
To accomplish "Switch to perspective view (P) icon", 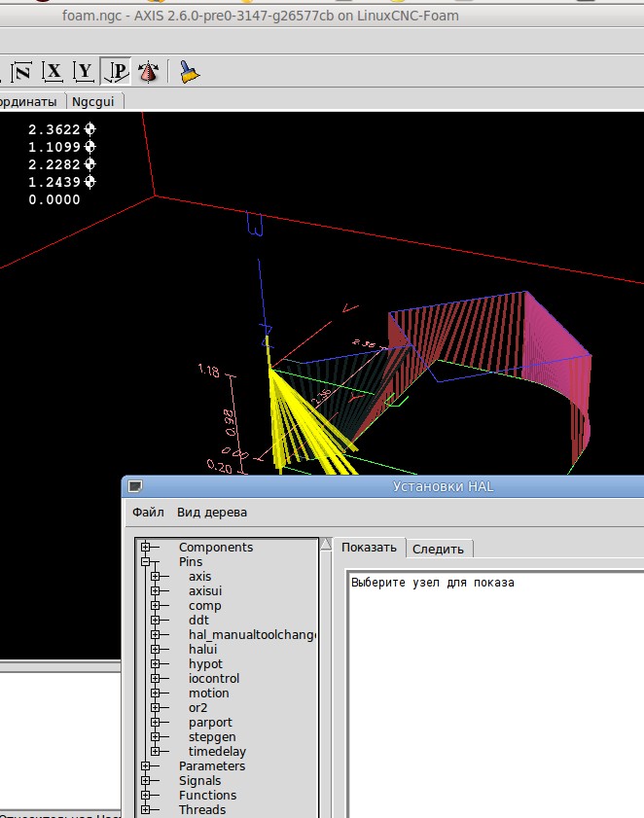I will pos(117,71).
